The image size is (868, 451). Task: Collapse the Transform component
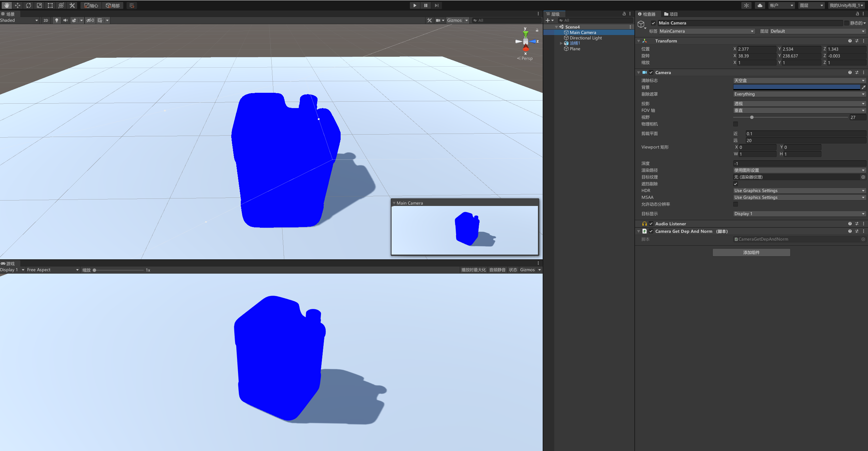[638, 41]
